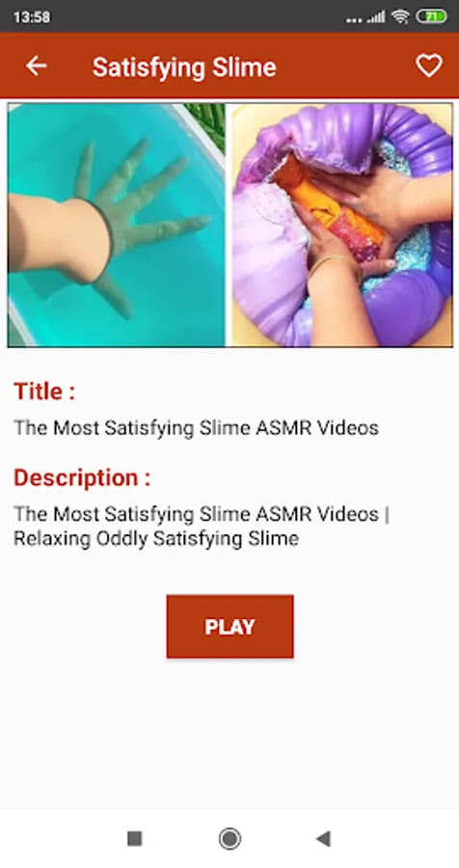The width and height of the screenshot is (459, 868).
Task: Tap the red Title label
Action: [44, 392]
